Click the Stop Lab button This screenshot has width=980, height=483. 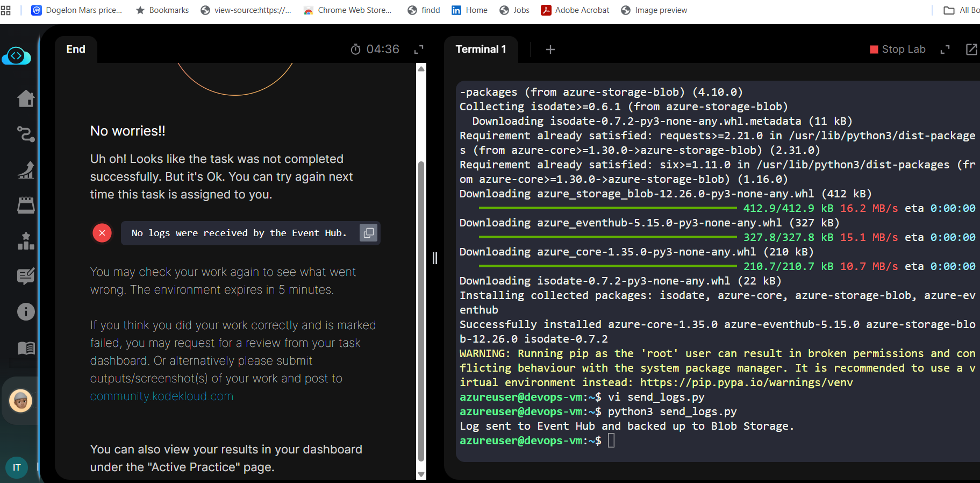coord(897,49)
